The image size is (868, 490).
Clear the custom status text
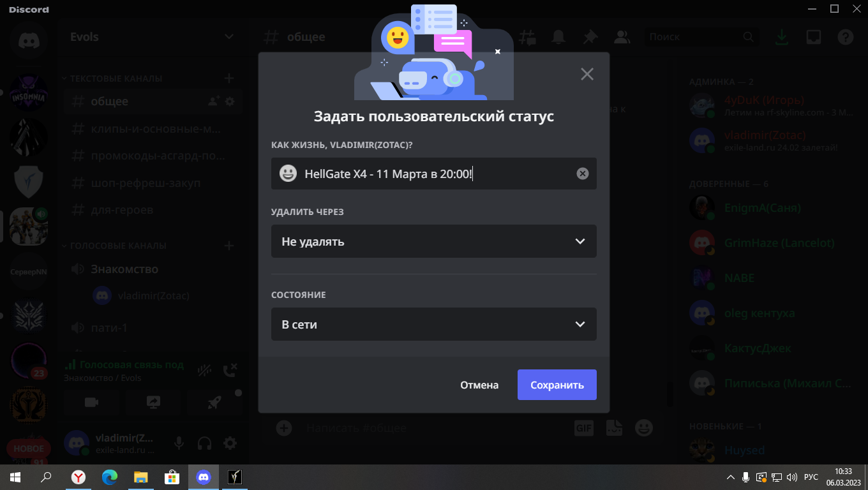tap(583, 174)
